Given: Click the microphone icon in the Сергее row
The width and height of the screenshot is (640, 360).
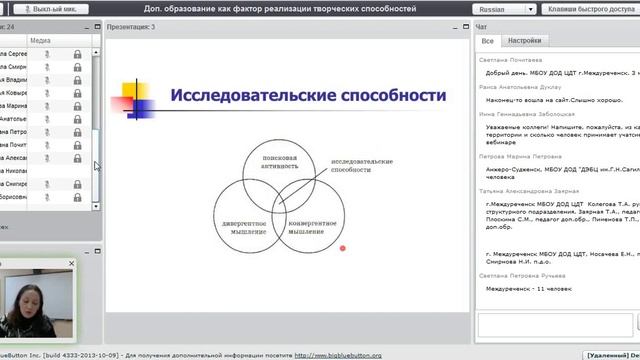Looking at the screenshot, I should (x=47, y=54).
